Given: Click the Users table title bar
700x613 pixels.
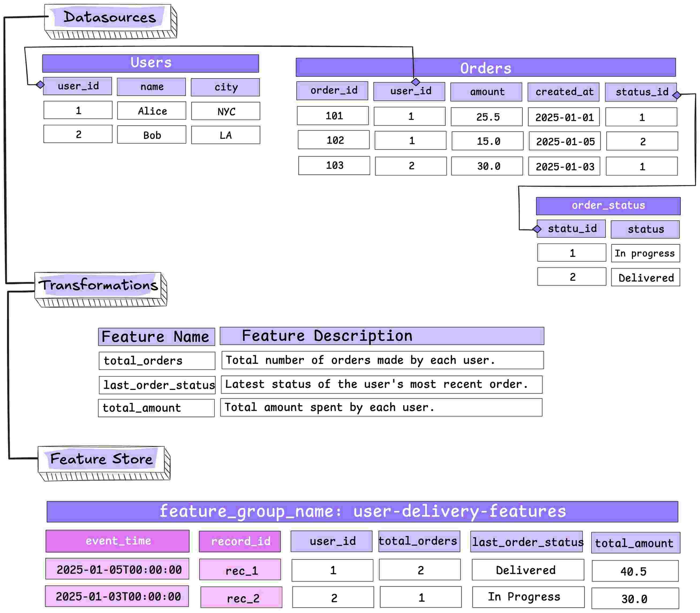Looking at the screenshot, I should [150, 63].
